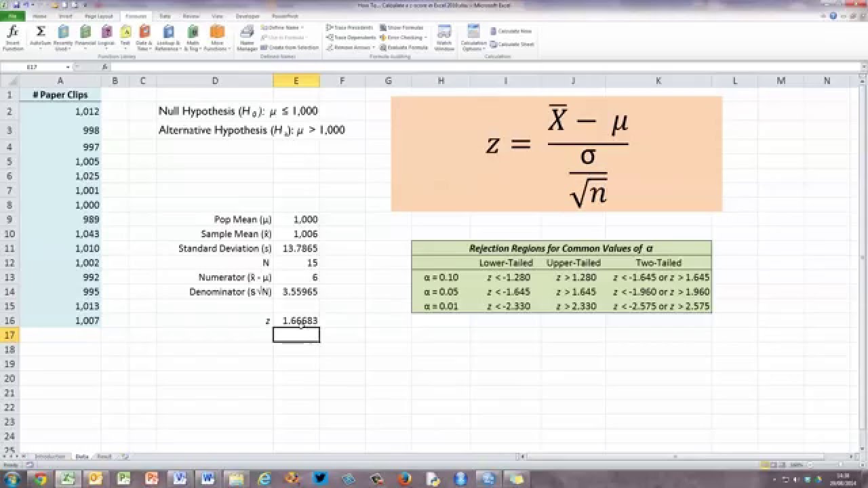Select row 20 header
This screenshot has width=868, height=488.
click(9, 378)
